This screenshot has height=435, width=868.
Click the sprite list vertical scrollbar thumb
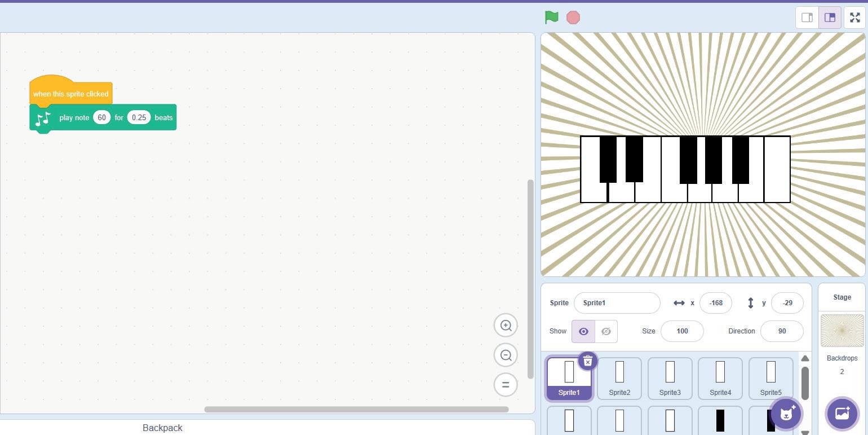[x=805, y=384]
